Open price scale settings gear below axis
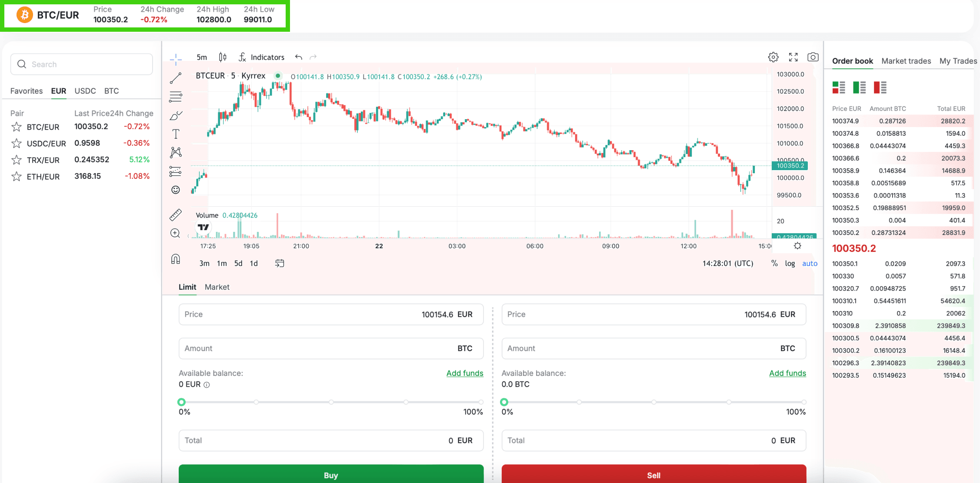Screen dimensions: 980x483 [x=797, y=246]
